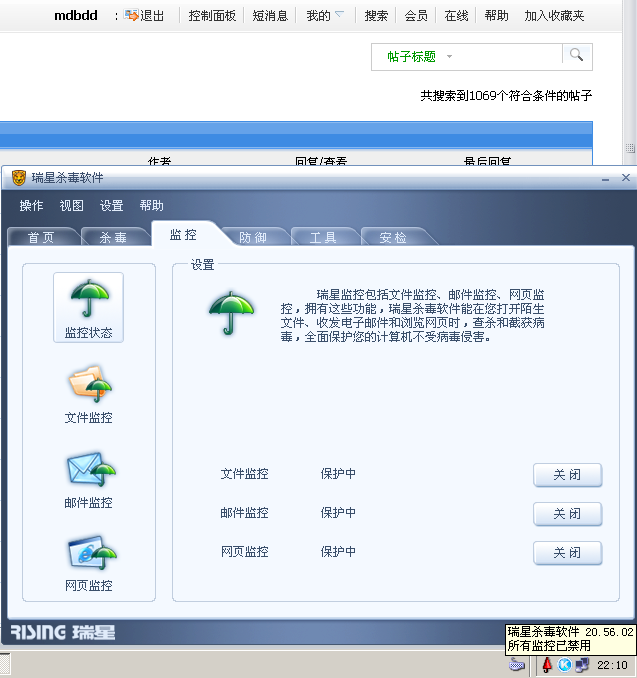Open the 帮助 menu in Rising
Image resolution: width=637 pixels, height=678 pixels.
(151, 205)
